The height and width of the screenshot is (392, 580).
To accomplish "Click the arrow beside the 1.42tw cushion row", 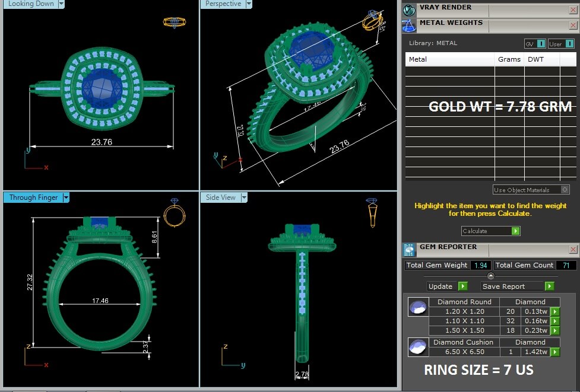I will [554, 352].
